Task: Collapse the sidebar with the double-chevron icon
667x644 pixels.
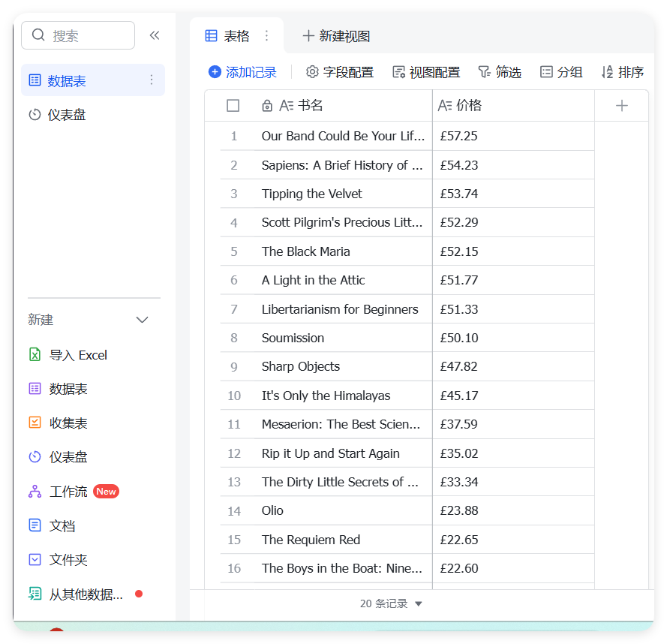Action: [x=155, y=35]
